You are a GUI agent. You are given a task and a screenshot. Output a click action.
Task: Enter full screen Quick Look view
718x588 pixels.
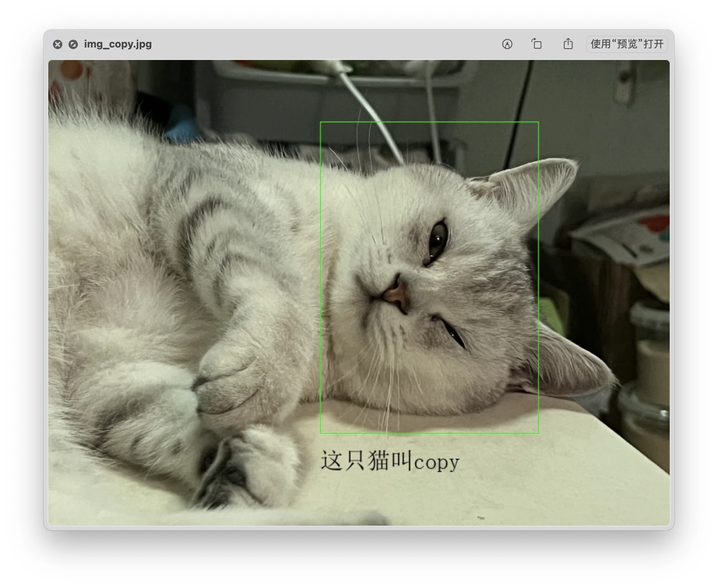pos(73,44)
